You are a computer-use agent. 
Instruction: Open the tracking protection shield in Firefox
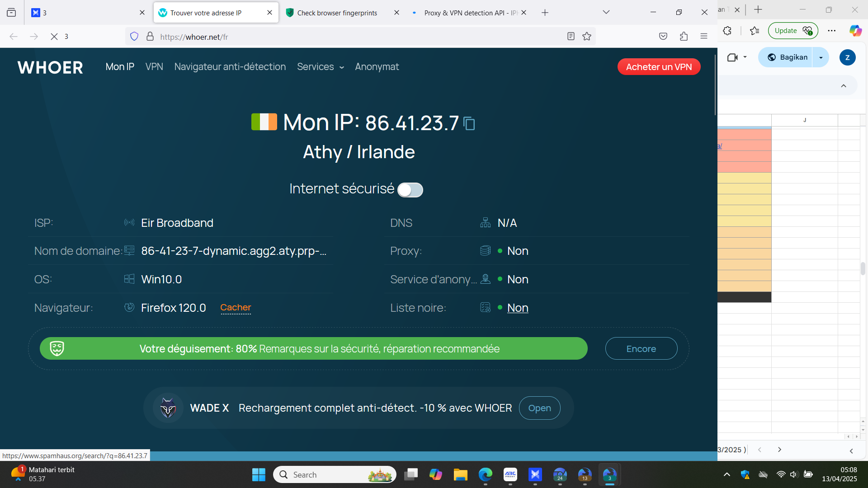click(134, 37)
